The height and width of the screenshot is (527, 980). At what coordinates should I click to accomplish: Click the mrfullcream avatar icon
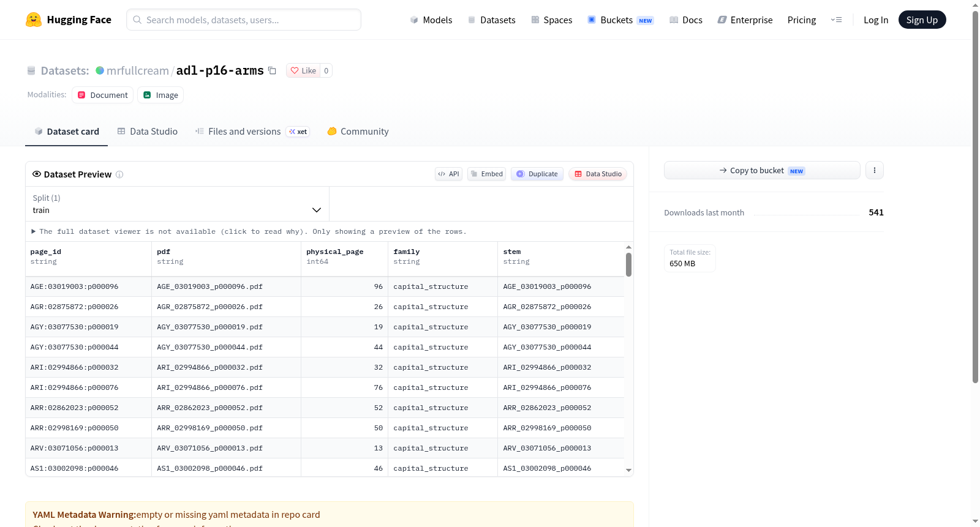pos(100,70)
